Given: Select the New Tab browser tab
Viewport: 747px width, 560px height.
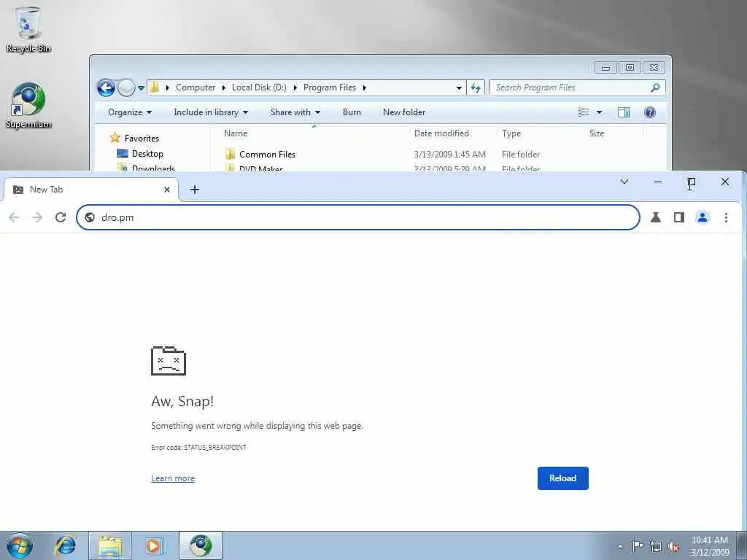Looking at the screenshot, I should (90, 190).
